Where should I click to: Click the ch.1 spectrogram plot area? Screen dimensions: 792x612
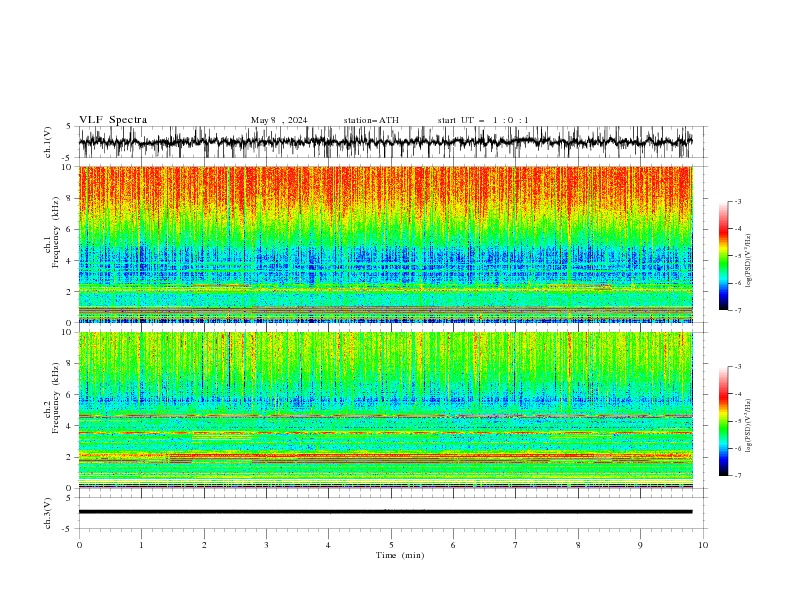(385, 244)
